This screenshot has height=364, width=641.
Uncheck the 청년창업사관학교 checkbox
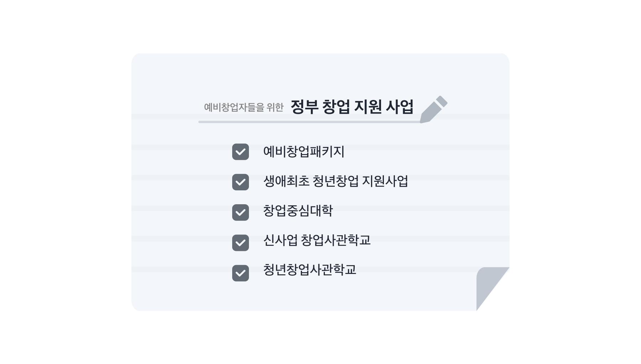coord(240,273)
